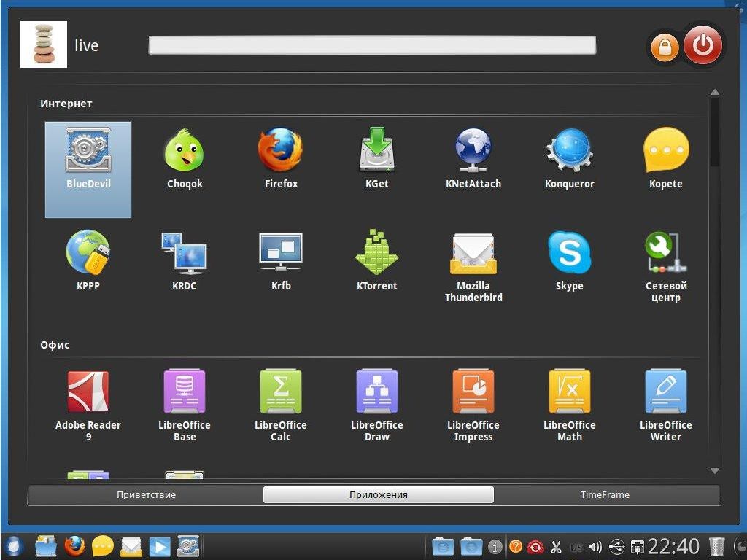747x560 pixels.
Task: Click the USB device notifier icon
Action: (x=617, y=547)
